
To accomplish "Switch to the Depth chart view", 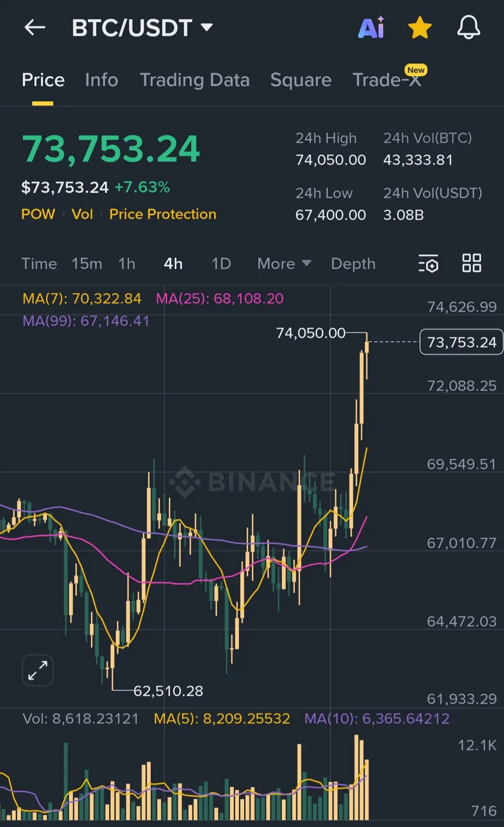I will click(353, 264).
